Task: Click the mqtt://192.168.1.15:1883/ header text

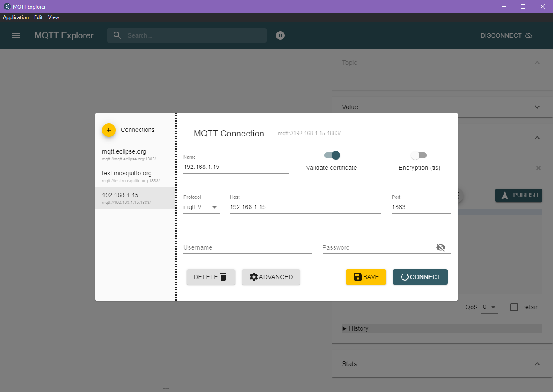Action: pos(309,134)
